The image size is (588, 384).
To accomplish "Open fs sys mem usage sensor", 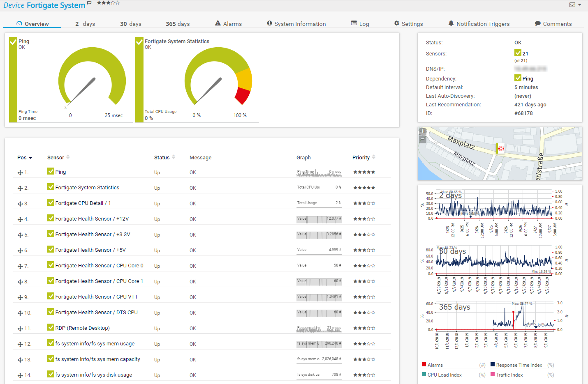I will (95, 344).
